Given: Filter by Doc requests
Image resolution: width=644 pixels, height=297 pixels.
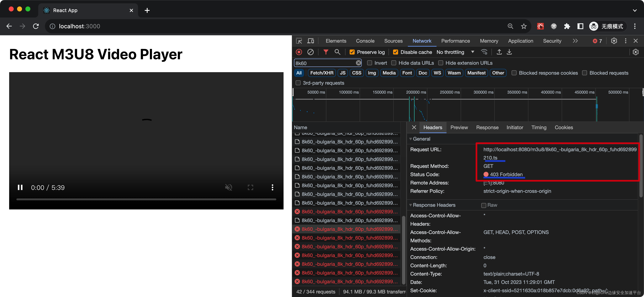Looking at the screenshot, I should tap(422, 73).
